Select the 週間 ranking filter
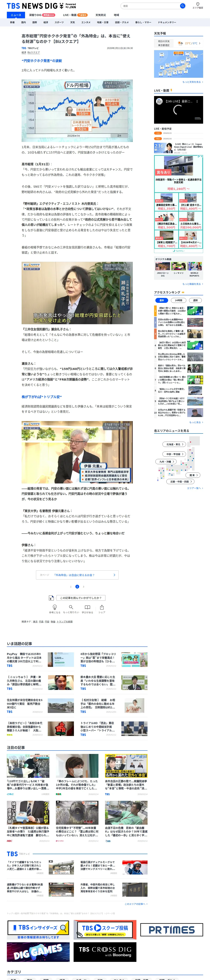The height and width of the screenshot is (980, 210). 195,300
